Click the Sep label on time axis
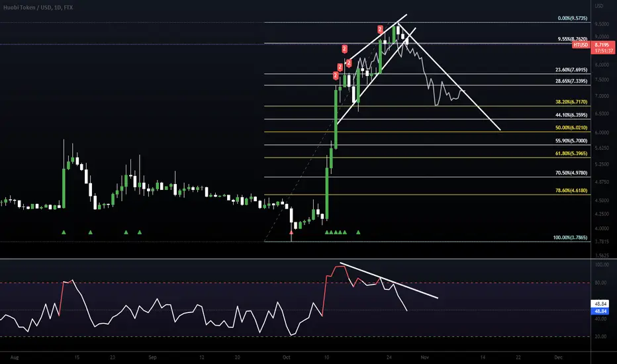 tap(153, 357)
